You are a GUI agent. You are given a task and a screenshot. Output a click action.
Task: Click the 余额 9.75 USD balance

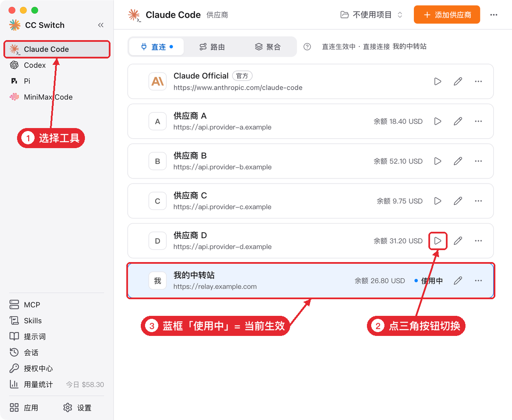click(x=400, y=201)
